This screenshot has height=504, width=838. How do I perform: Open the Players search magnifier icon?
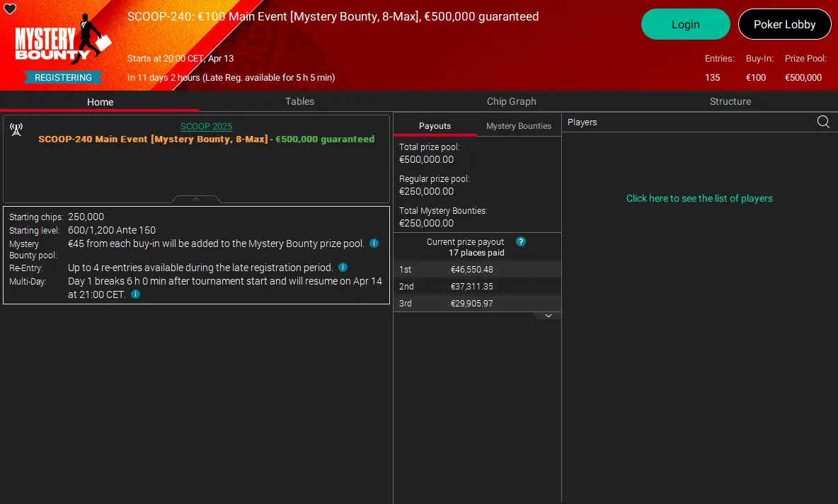tap(823, 122)
